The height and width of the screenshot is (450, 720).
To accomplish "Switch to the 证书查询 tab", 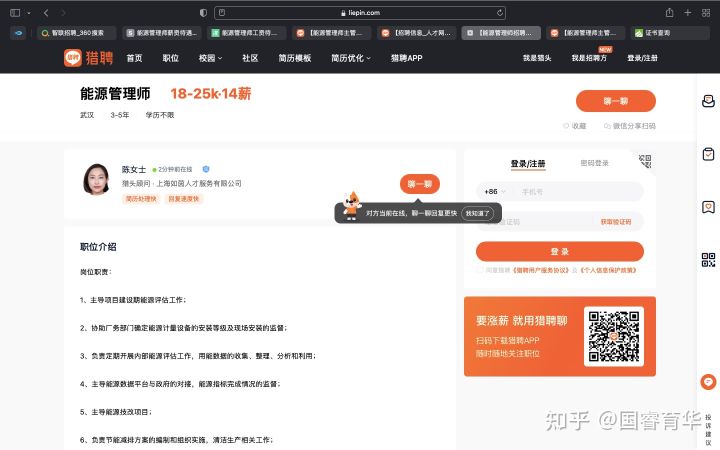I will [x=670, y=33].
